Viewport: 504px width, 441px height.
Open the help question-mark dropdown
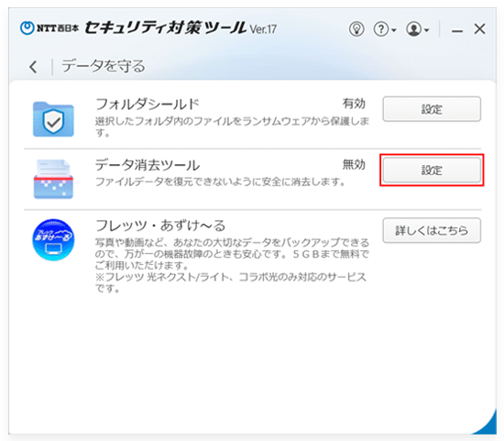pyautogui.click(x=385, y=29)
